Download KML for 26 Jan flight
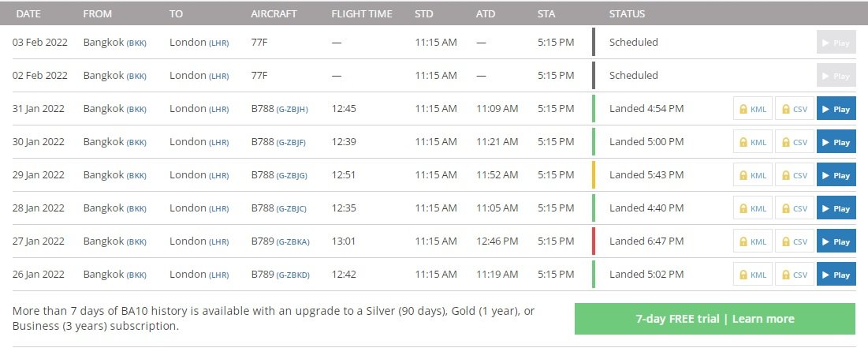The height and width of the screenshot is (348, 868). (x=751, y=275)
